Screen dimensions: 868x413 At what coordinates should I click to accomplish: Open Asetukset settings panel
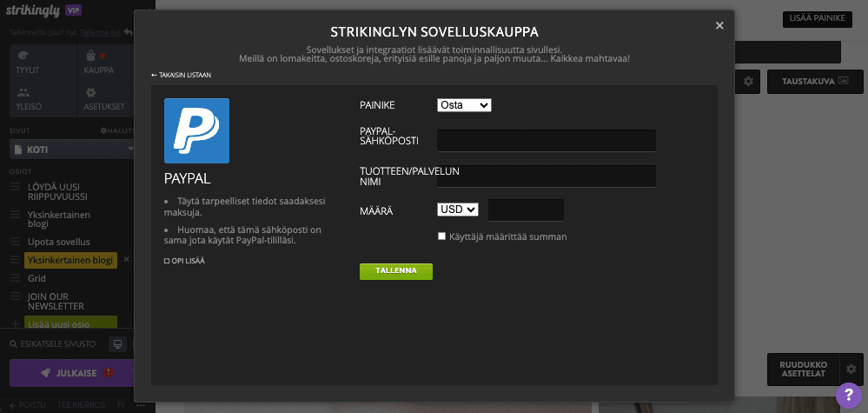[104, 99]
